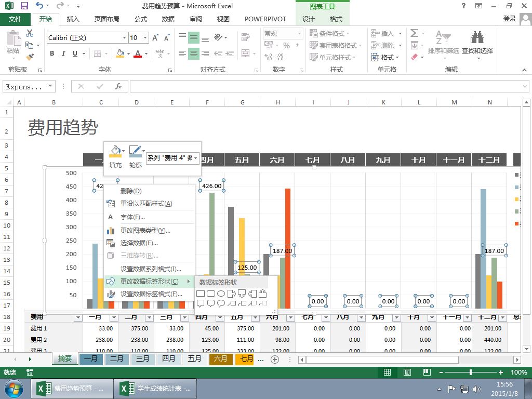Increase font size with large A
The width and height of the screenshot is (532, 399).
tap(155, 37)
